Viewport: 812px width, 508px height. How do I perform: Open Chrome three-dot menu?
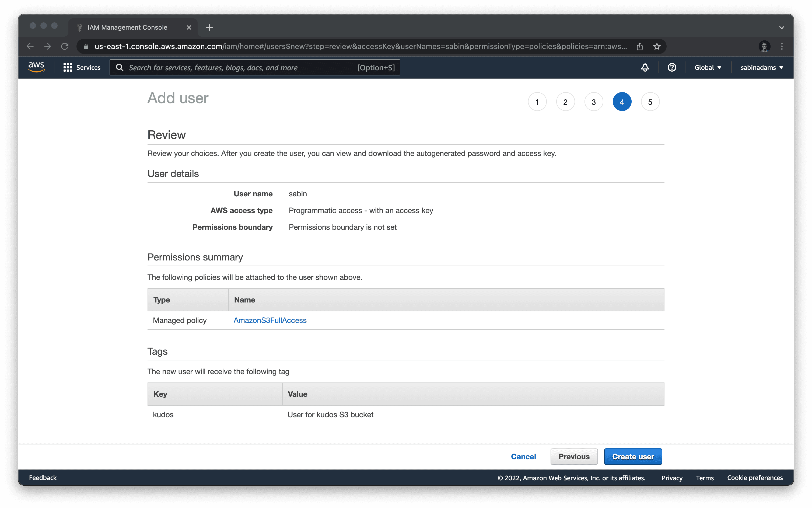coord(782,46)
